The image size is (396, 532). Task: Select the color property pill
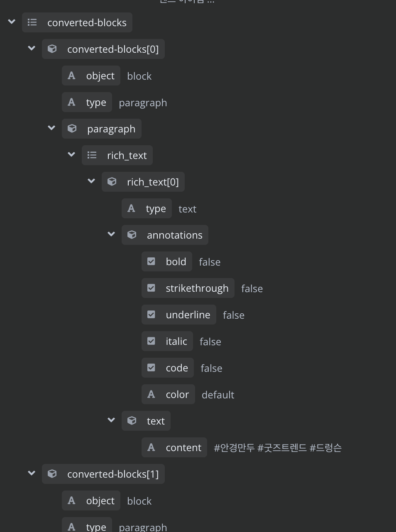point(168,394)
